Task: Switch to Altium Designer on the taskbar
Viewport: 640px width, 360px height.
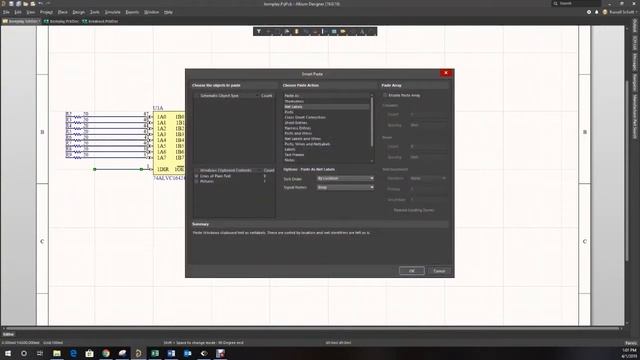Action: (138, 353)
